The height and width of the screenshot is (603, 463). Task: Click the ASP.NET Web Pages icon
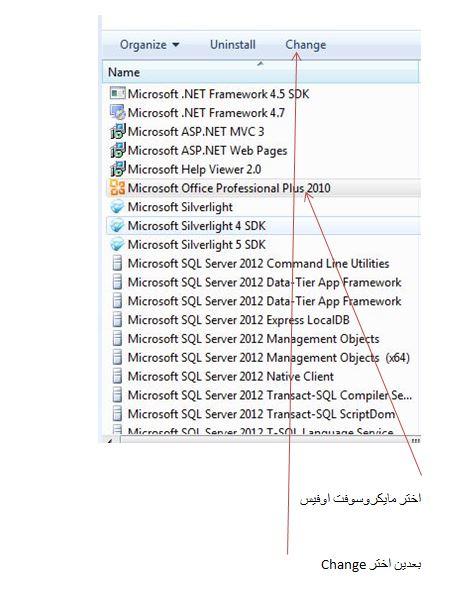pos(117,150)
